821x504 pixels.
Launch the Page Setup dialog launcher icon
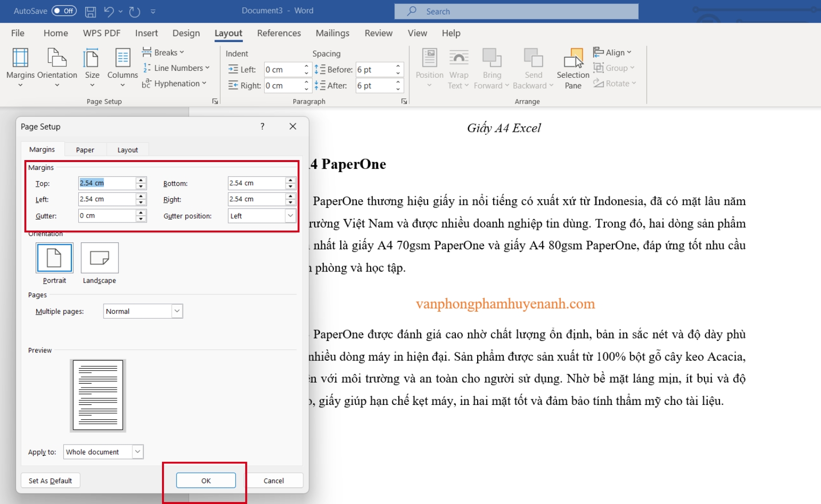click(x=215, y=102)
